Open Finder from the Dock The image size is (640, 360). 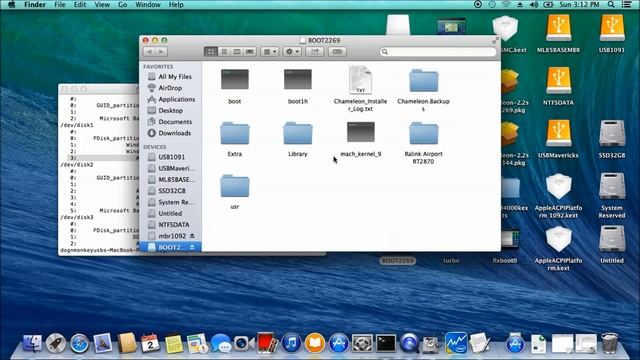32,343
